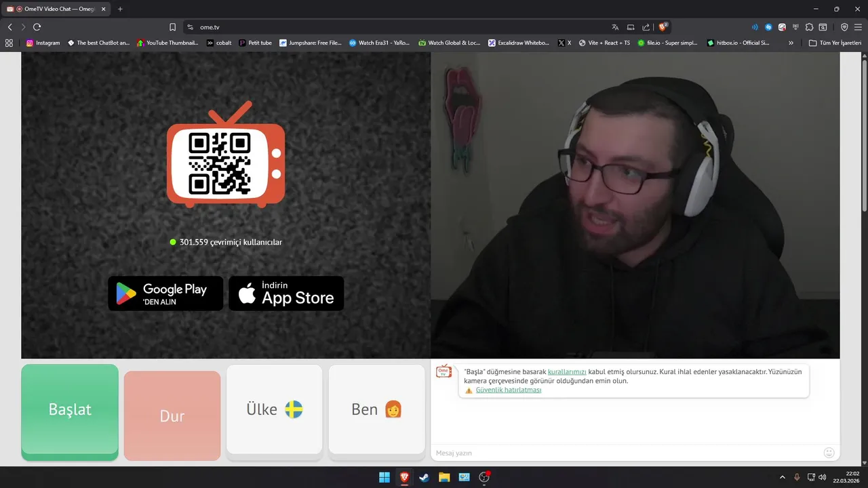The width and height of the screenshot is (868, 488).
Task: Click the App Store download badge
Action: (x=286, y=293)
